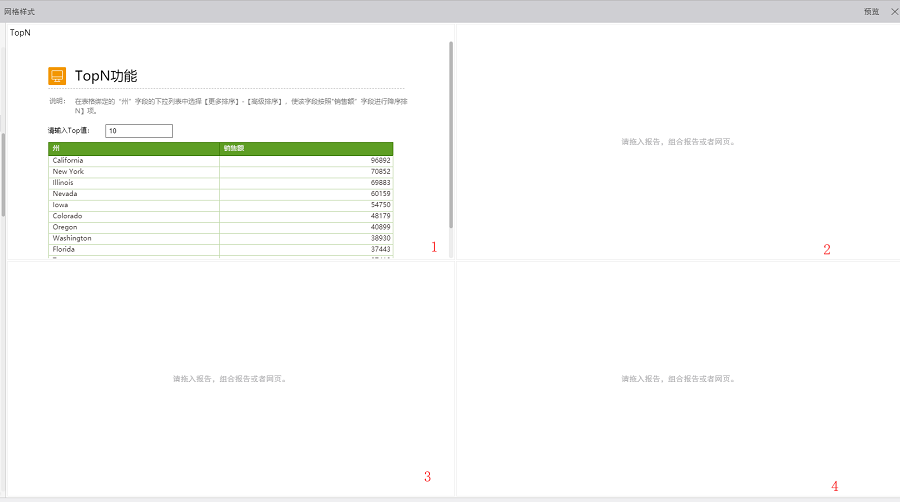This screenshot has width=900, height=502.
Task: Click the 96892 sales value
Action: coord(379,160)
